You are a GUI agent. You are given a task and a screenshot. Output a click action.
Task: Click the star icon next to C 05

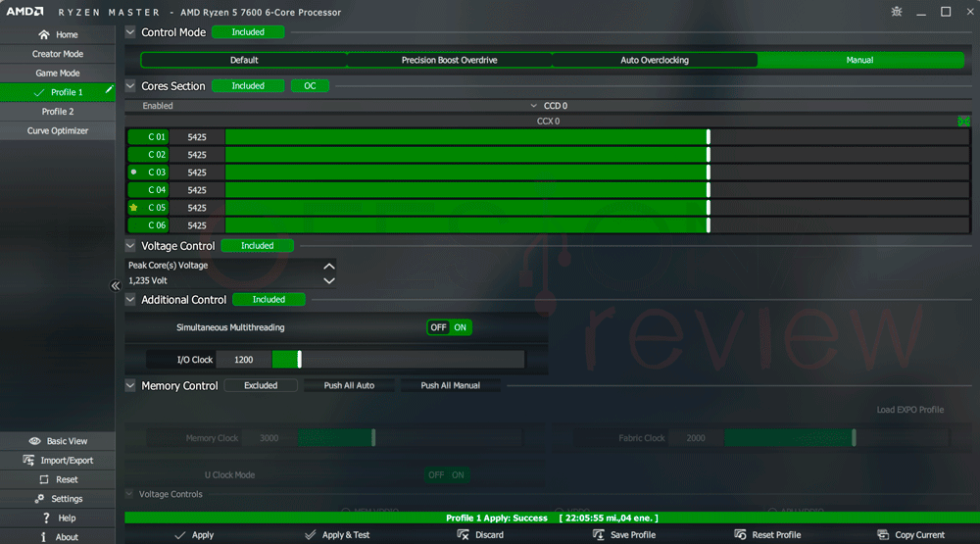(x=133, y=208)
